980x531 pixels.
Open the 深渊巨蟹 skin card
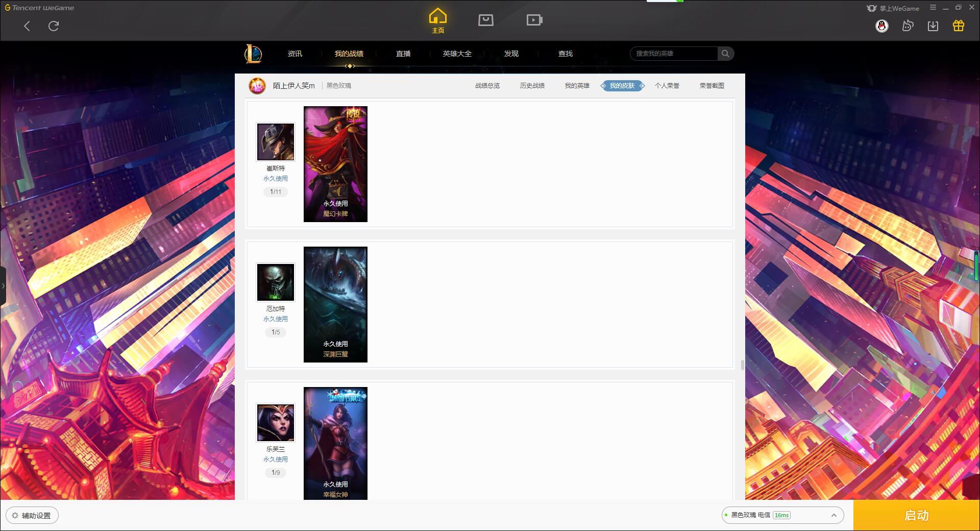coord(335,304)
